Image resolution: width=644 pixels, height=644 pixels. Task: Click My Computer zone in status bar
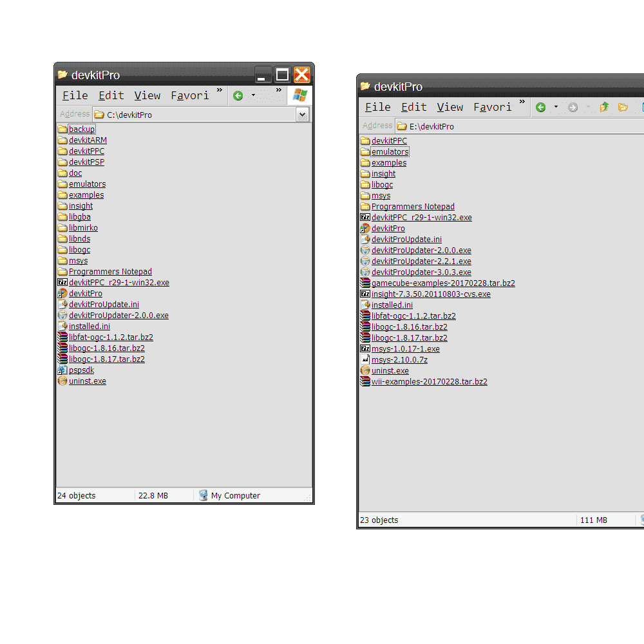pos(230,495)
